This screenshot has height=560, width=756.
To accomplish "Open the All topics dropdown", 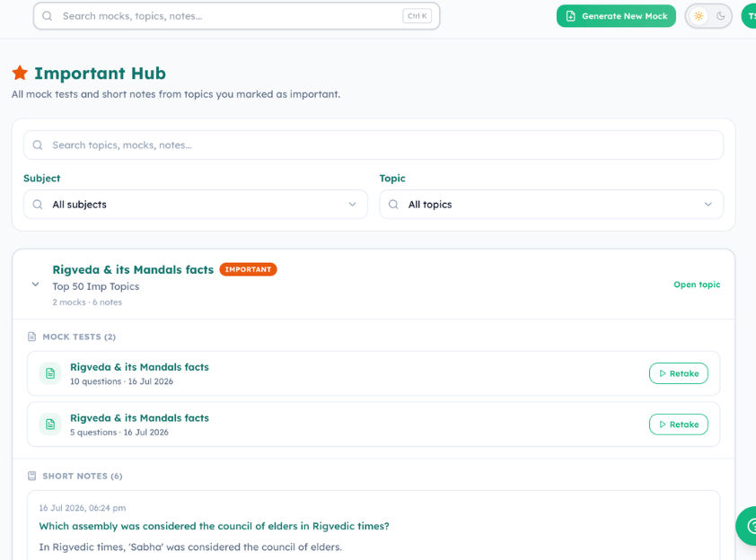I will coord(551,205).
